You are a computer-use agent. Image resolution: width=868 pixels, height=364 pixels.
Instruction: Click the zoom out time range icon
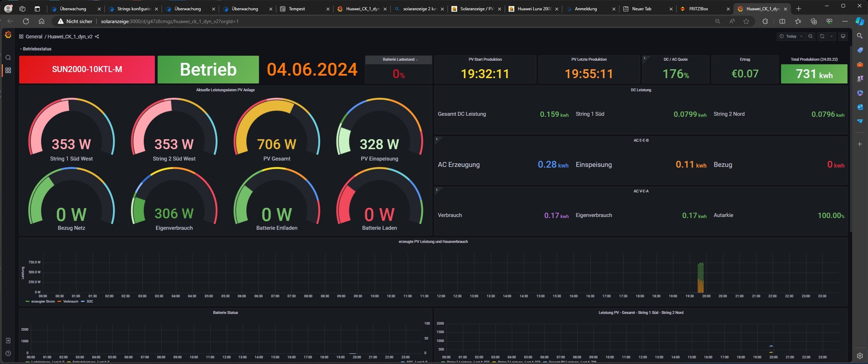810,36
